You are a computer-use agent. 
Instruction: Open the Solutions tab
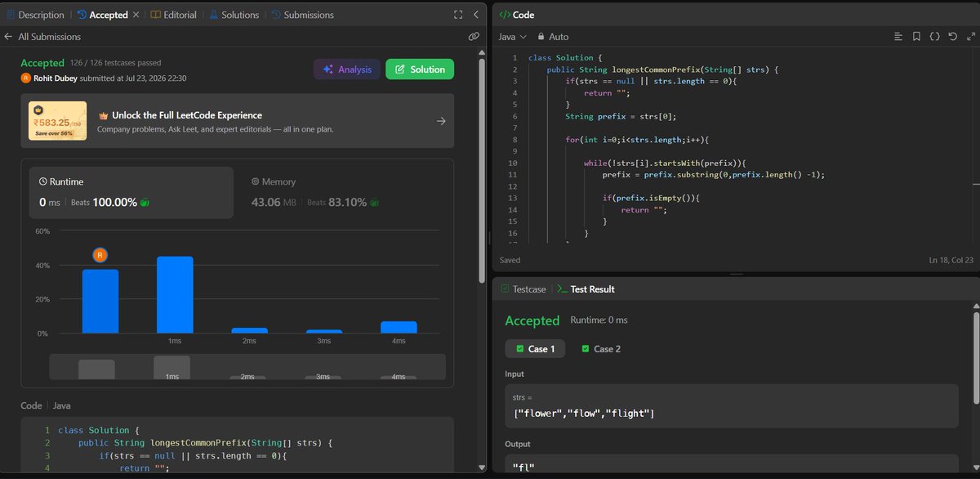234,15
